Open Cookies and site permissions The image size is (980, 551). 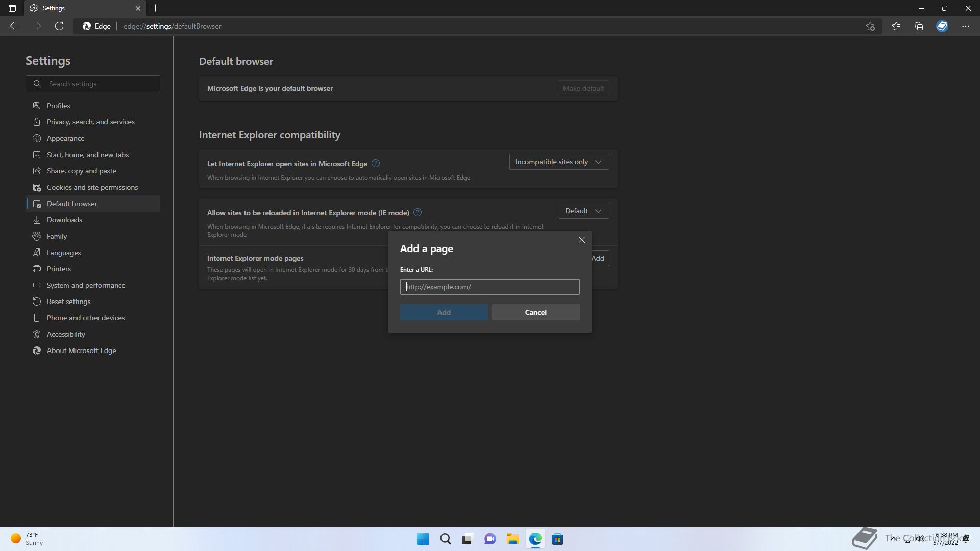coord(93,187)
